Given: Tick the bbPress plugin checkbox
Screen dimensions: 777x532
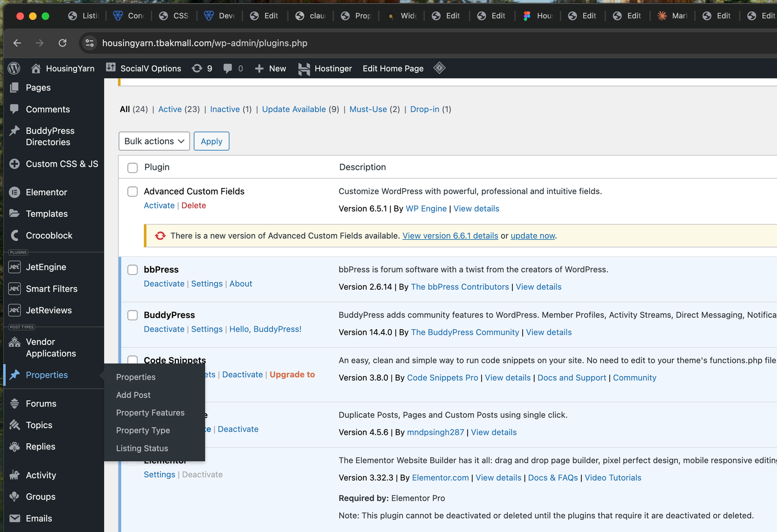Looking at the screenshot, I should click(133, 270).
